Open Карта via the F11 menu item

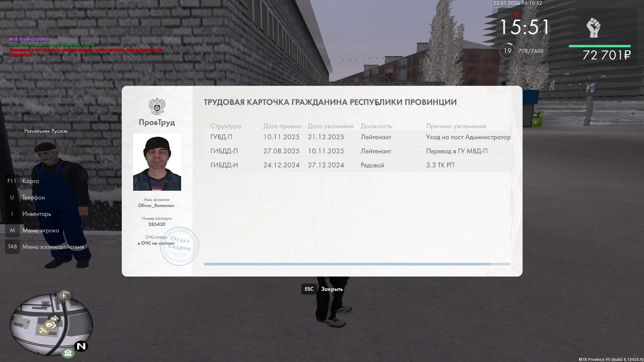click(x=30, y=181)
